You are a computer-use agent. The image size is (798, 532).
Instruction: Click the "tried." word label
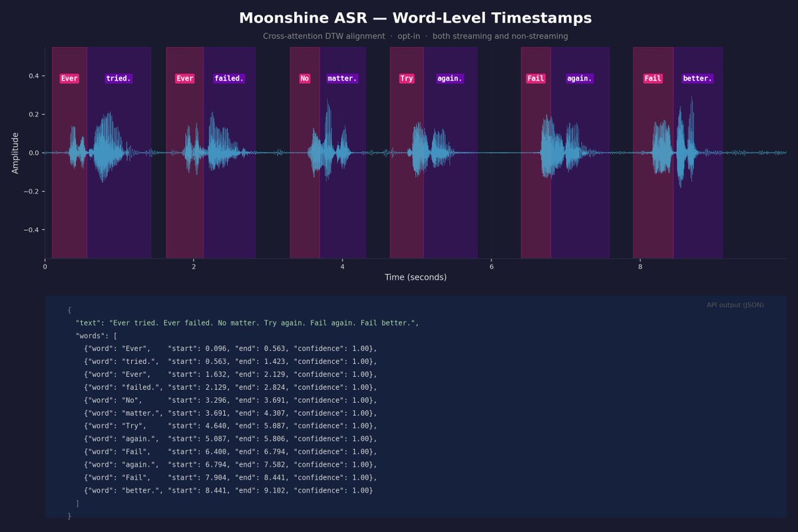coord(118,78)
